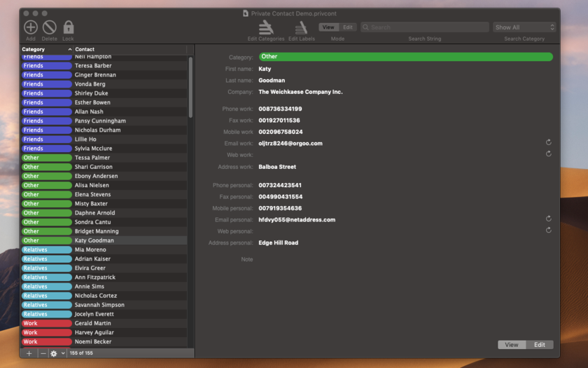Switch toolbar mode to Edit

[x=348, y=27]
